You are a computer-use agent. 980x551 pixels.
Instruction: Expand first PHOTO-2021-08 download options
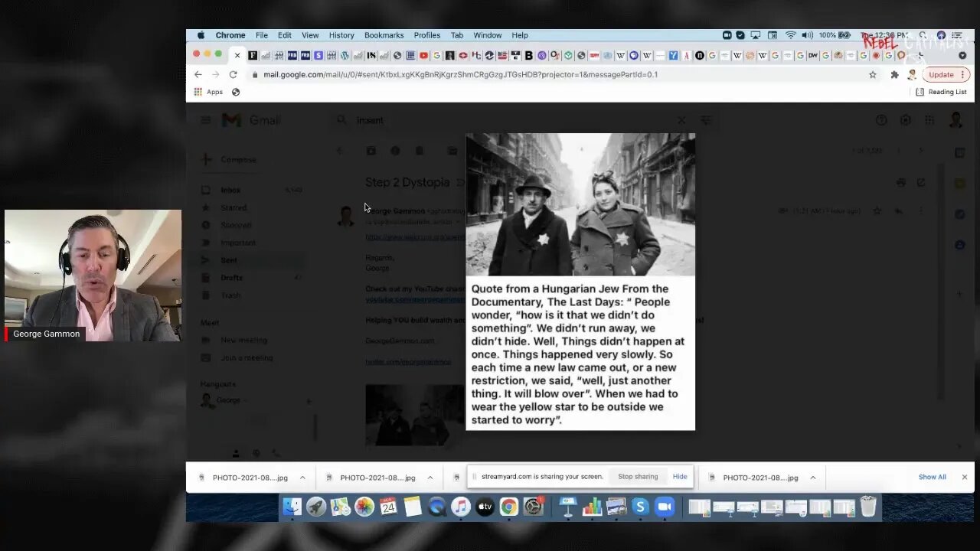click(x=302, y=478)
